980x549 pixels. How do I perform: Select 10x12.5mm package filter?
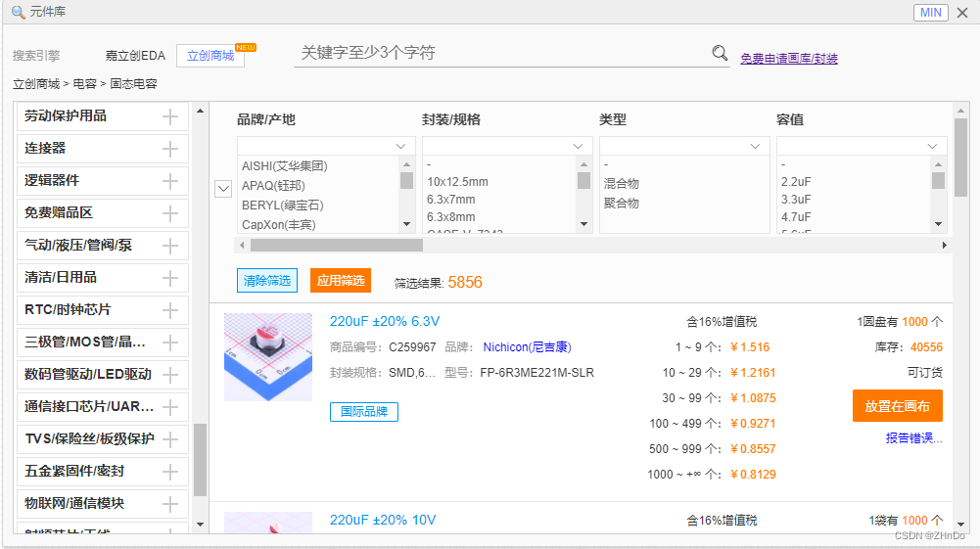(x=457, y=182)
